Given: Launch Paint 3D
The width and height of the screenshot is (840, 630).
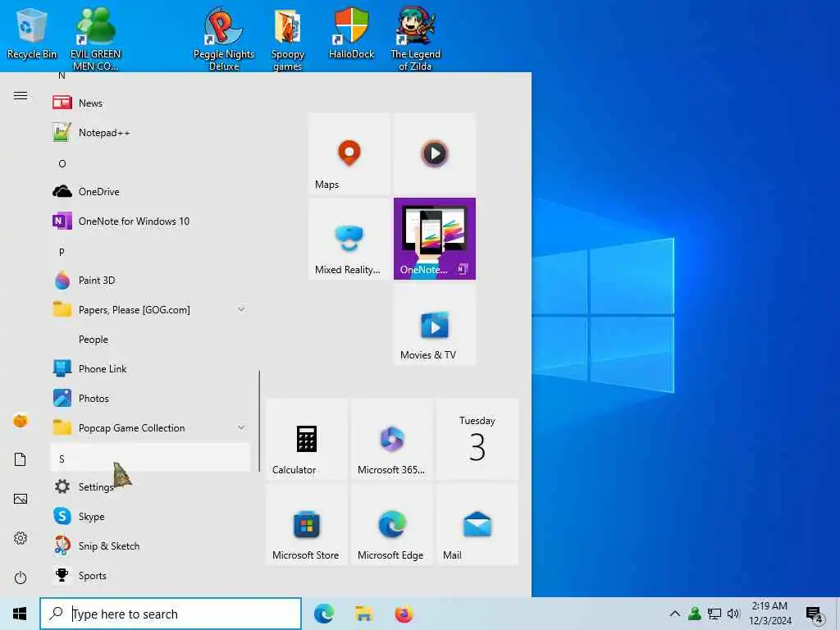Looking at the screenshot, I should pos(150,281).
